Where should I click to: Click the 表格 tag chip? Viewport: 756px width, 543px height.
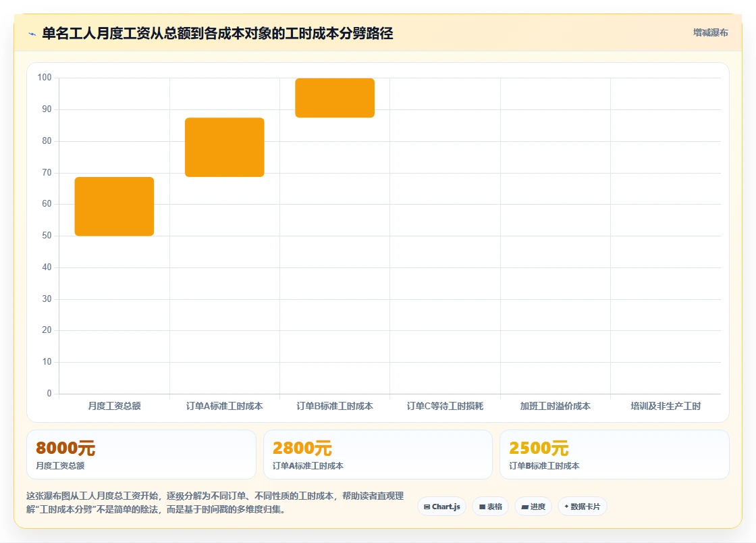point(490,507)
